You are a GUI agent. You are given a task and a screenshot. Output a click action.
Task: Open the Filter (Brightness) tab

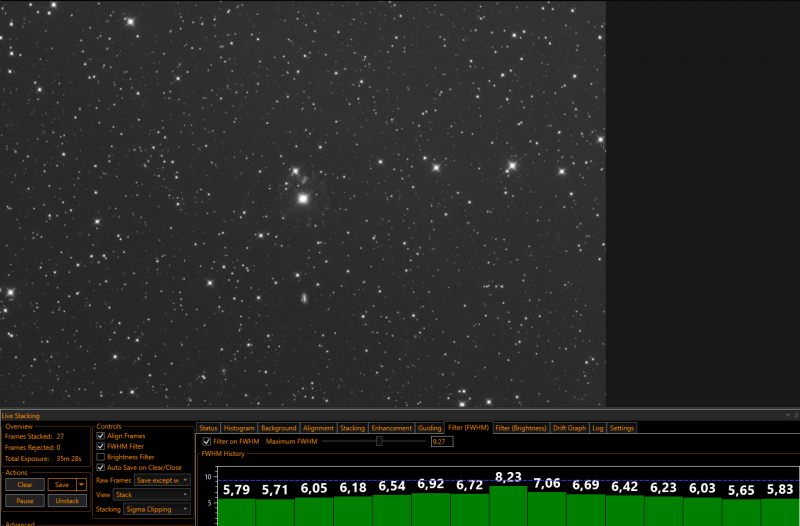pyautogui.click(x=521, y=428)
